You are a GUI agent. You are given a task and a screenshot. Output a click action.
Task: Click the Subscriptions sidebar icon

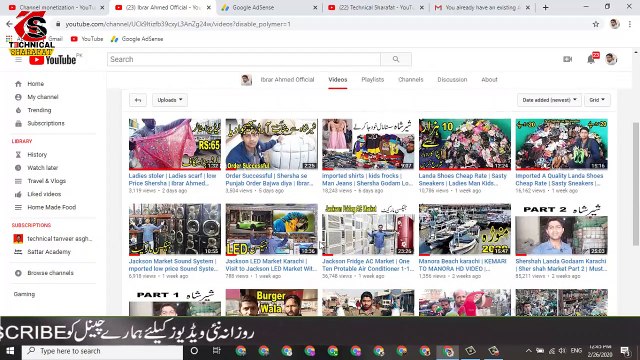[x=18, y=123]
